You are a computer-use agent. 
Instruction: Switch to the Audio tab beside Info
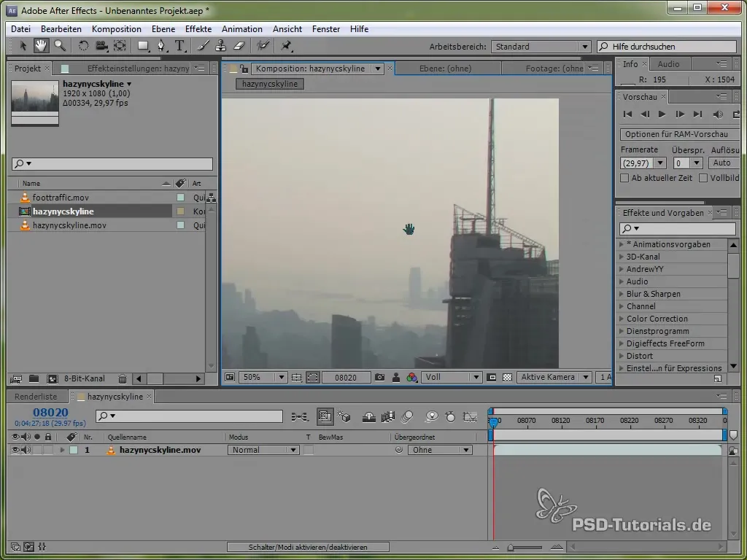click(x=668, y=64)
